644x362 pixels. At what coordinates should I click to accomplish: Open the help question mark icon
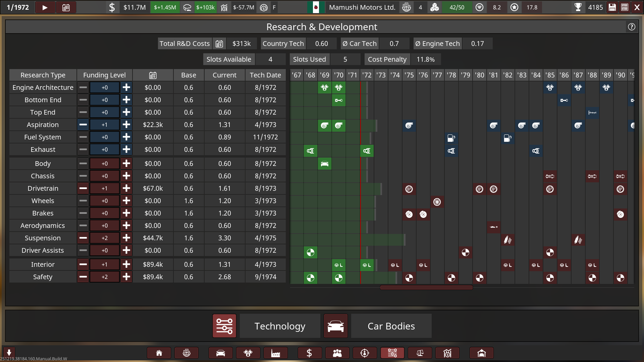pos(632,27)
